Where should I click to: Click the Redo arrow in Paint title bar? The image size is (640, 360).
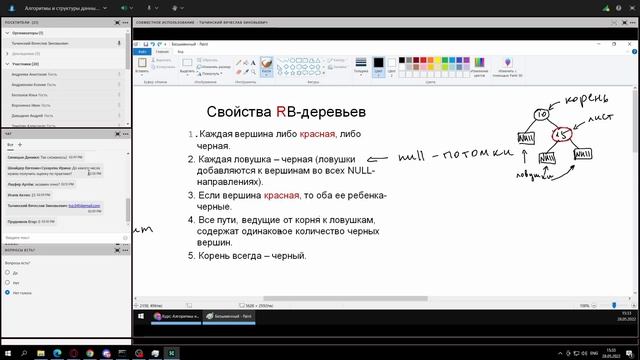point(160,44)
